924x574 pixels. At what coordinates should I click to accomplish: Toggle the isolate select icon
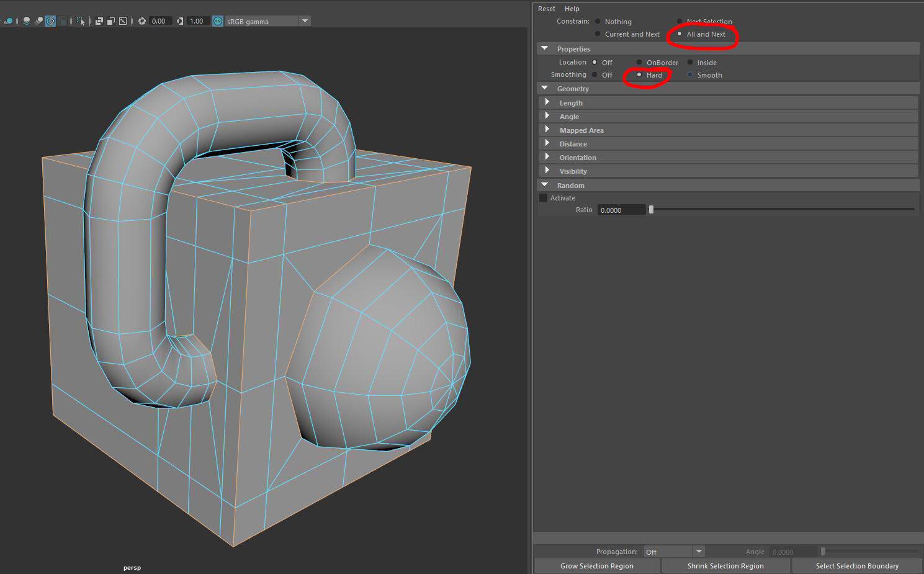[x=81, y=20]
